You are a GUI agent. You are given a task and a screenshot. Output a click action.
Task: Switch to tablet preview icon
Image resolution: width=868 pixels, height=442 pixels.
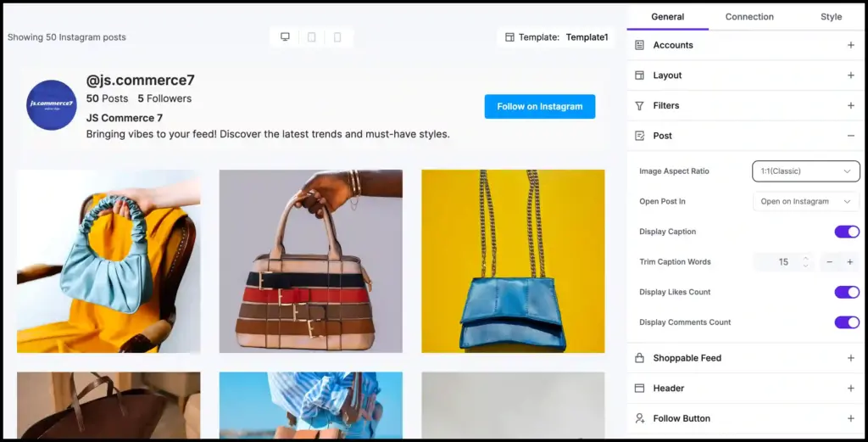point(311,37)
